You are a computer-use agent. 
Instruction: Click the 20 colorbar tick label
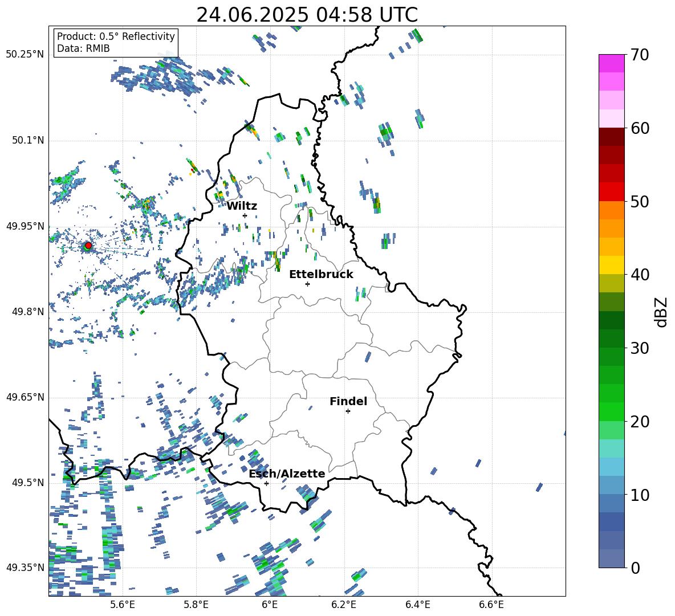[x=639, y=422]
